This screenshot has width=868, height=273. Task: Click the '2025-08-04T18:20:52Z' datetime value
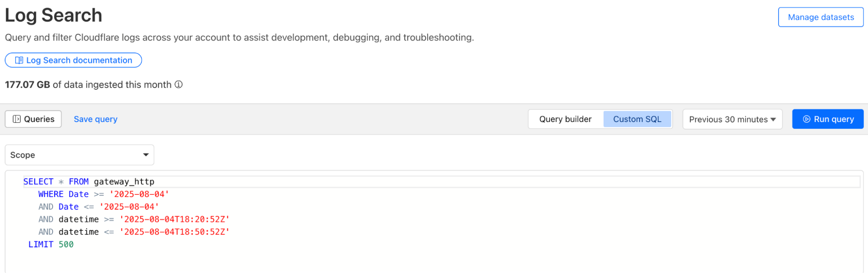click(175, 219)
